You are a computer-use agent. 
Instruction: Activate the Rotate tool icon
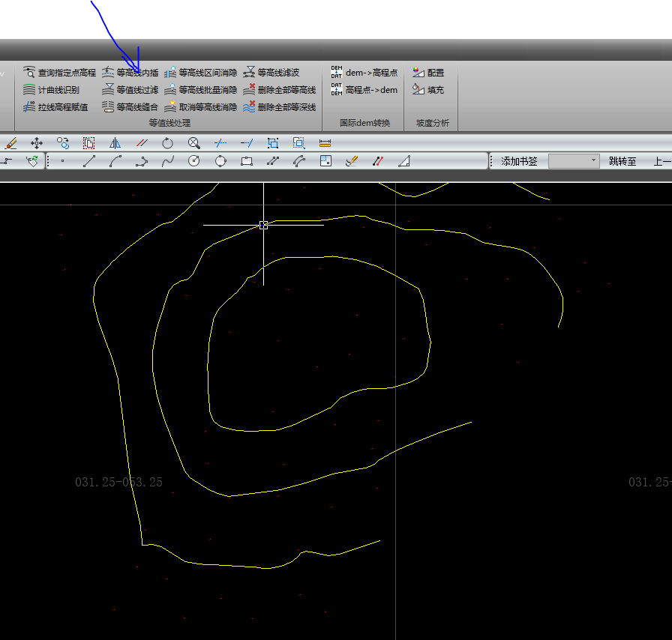pyautogui.click(x=167, y=142)
